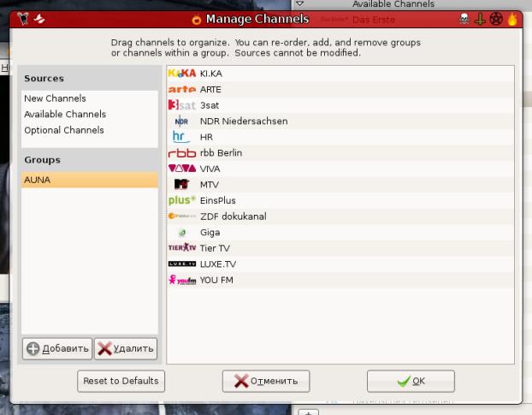Click the inverted cross titlebar icon
The width and height of the screenshot is (532, 415).
pos(480,19)
